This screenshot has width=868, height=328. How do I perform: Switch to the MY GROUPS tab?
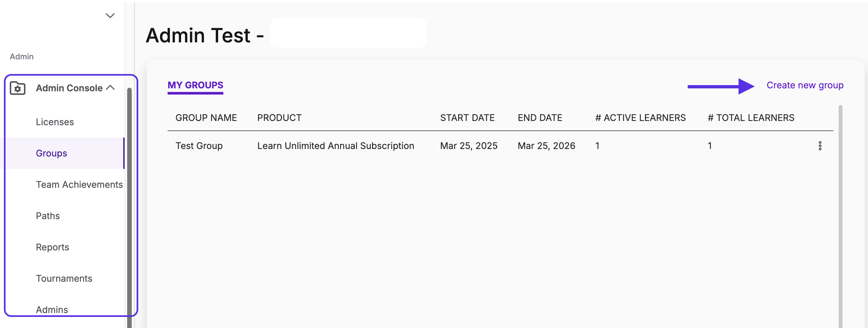coord(195,85)
